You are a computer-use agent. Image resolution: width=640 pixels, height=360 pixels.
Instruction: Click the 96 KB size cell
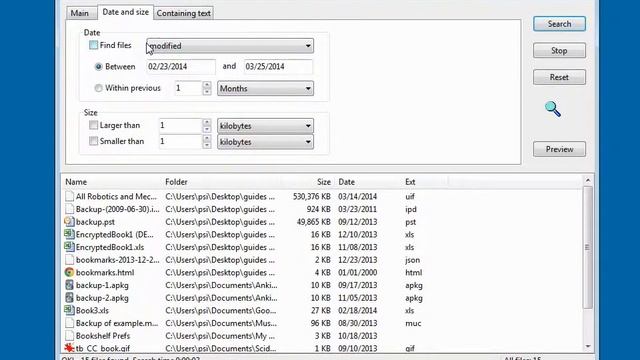320,323
